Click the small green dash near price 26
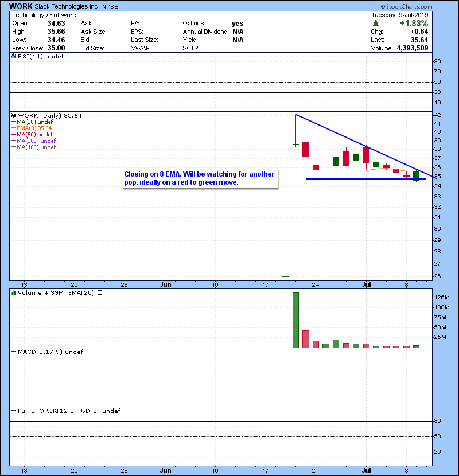459x476 pixels. click(286, 277)
